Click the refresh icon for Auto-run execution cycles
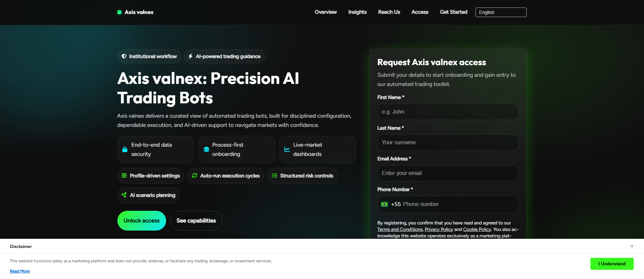 (194, 176)
